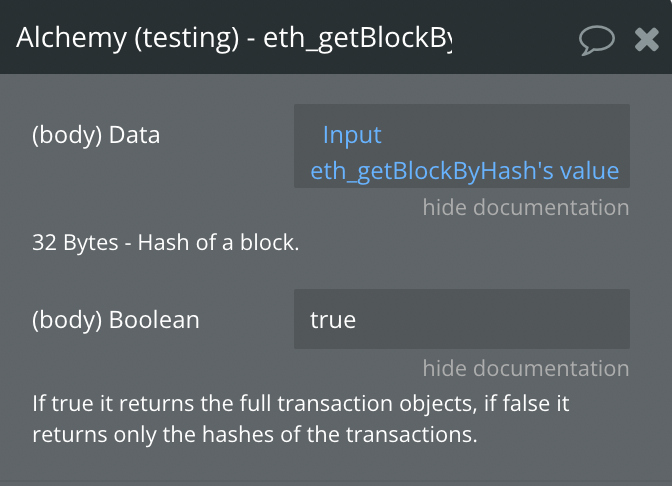Close the Alchemy property editor panel
The height and width of the screenshot is (486, 672).
pos(647,39)
